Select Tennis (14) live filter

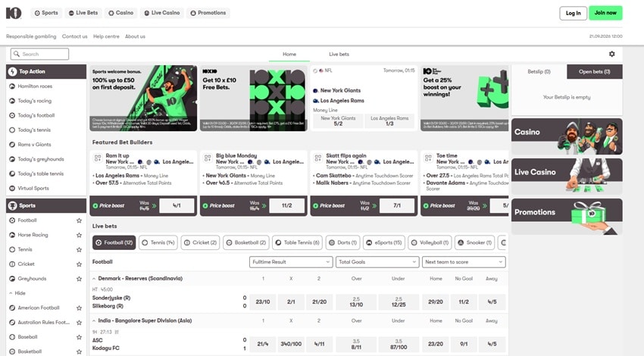point(158,242)
